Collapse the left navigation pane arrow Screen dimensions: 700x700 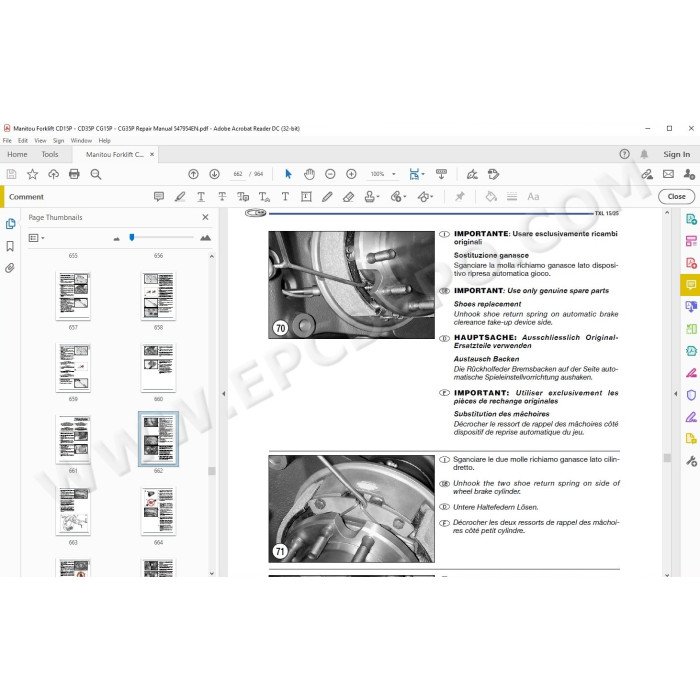224,394
